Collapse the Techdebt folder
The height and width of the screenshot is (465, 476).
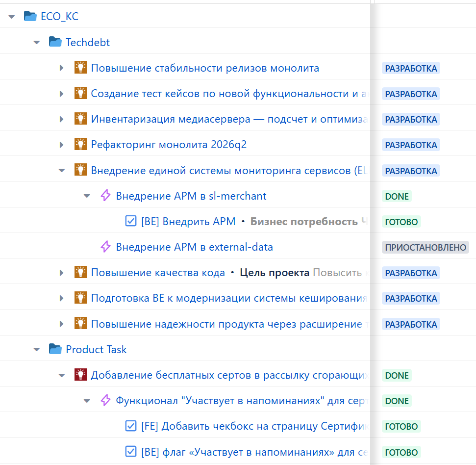[37, 43]
